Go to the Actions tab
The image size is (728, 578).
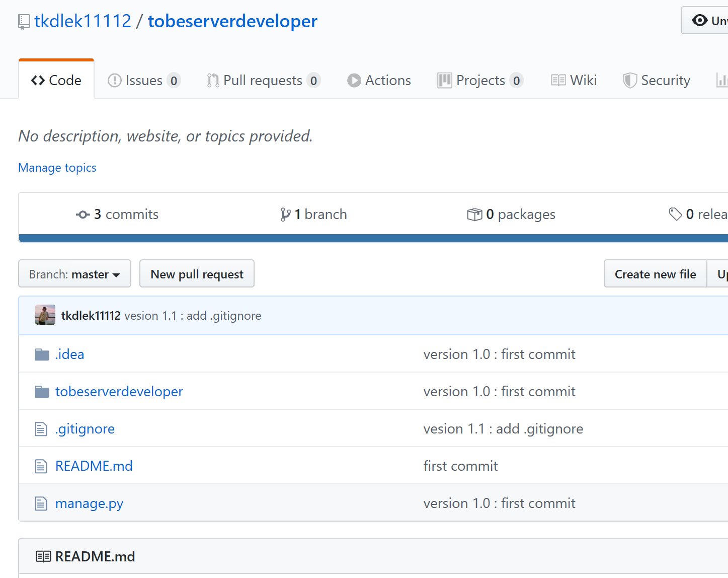(x=379, y=81)
